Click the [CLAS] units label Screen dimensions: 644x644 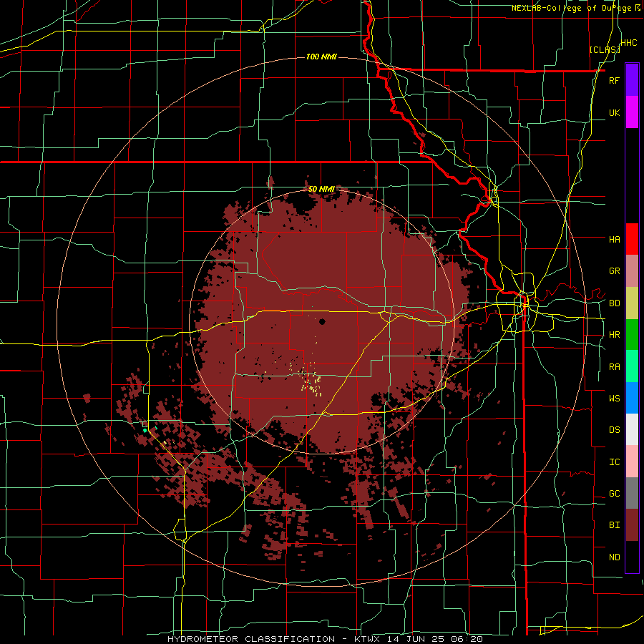point(605,50)
